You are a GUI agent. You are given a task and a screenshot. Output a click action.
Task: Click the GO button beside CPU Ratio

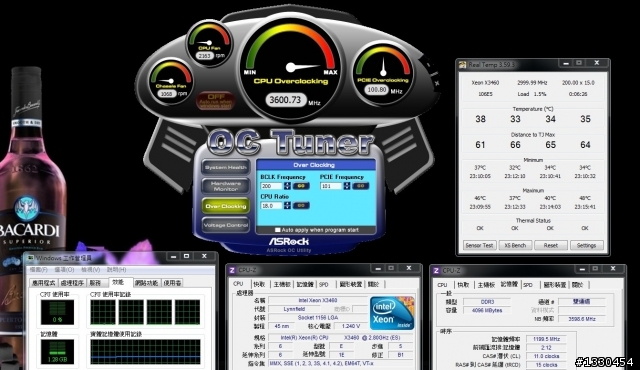301,206
